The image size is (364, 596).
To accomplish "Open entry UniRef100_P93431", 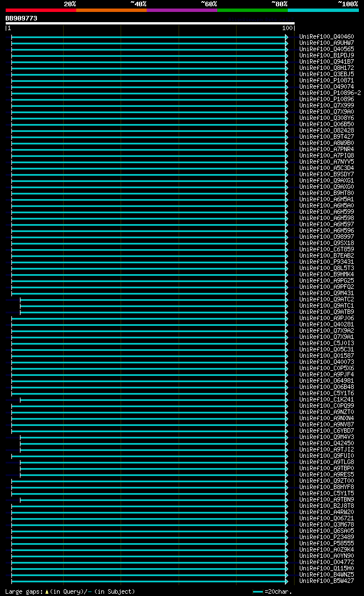I will click(326, 262).
